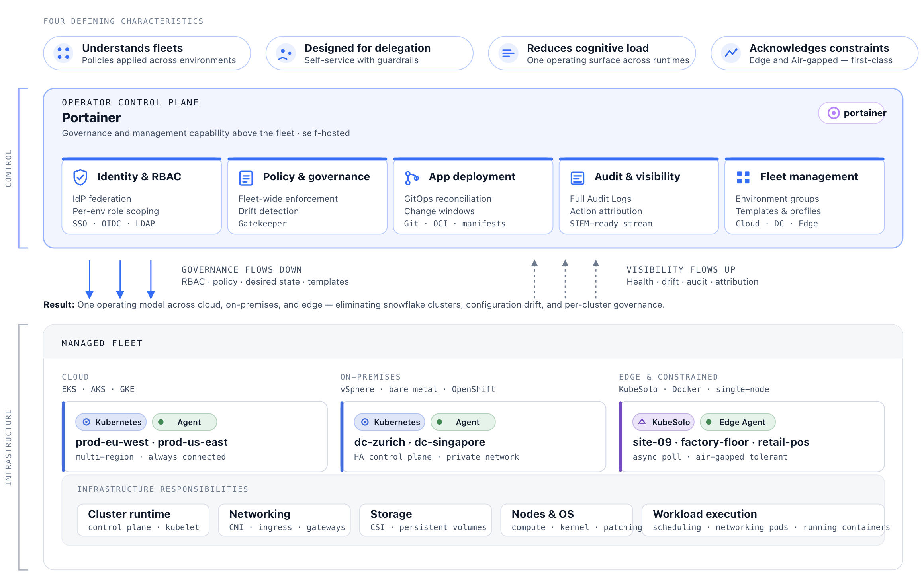Click the green Agent dot in dc-zurich card
The height and width of the screenshot is (585, 924).
coord(439,422)
